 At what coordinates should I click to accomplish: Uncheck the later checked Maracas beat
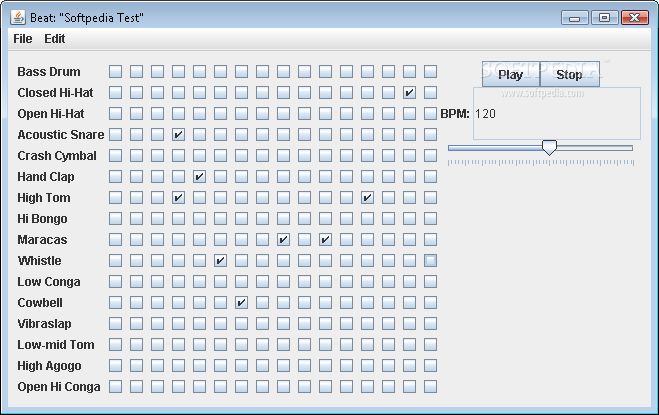325,240
